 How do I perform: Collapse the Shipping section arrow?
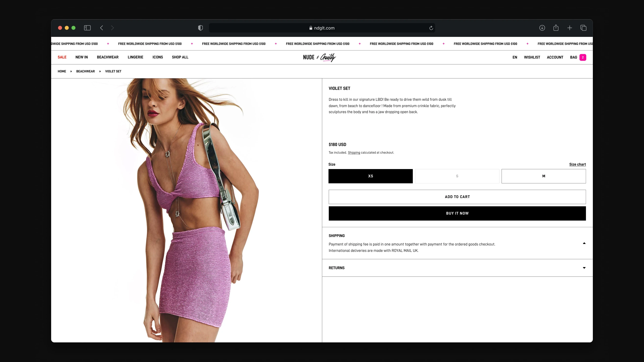point(584,243)
